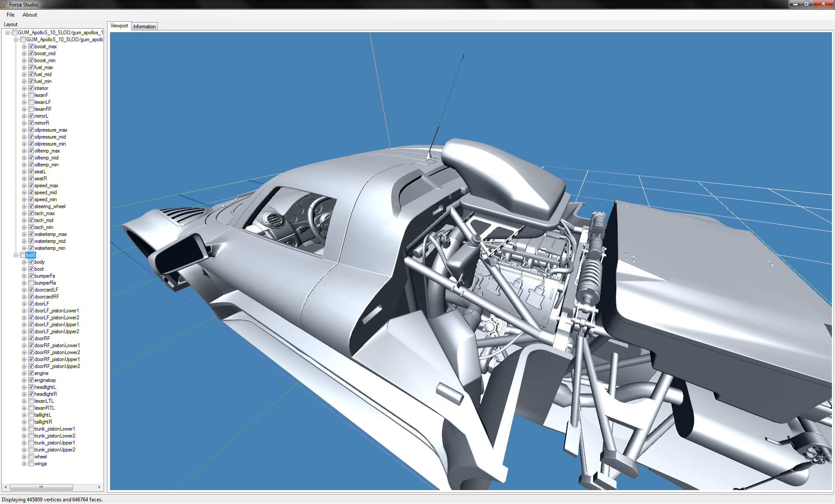Uncheck the interior checkbox
The image size is (835, 504).
pos(31,88)
